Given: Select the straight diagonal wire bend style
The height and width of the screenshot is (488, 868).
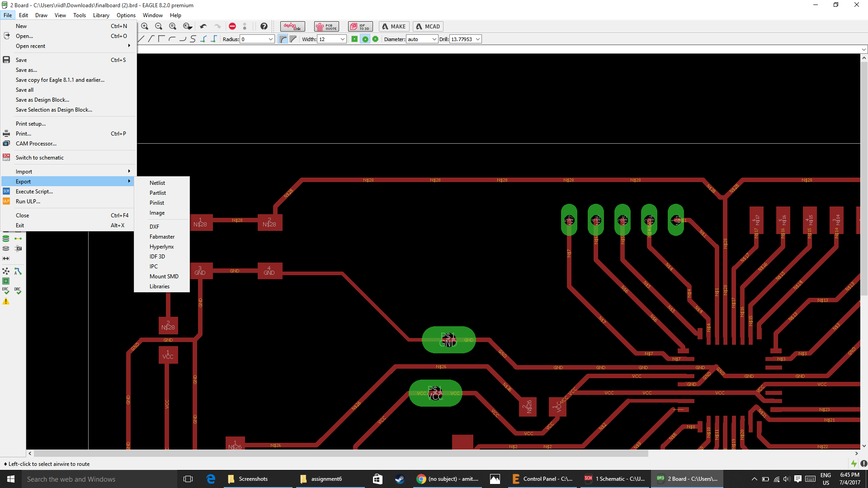Looking at the screenshot, I should point(141,39).
